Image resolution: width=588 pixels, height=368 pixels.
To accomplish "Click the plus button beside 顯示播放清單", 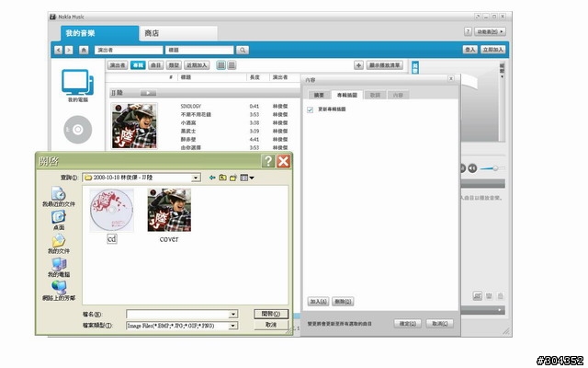I will [x=358, y=65].
